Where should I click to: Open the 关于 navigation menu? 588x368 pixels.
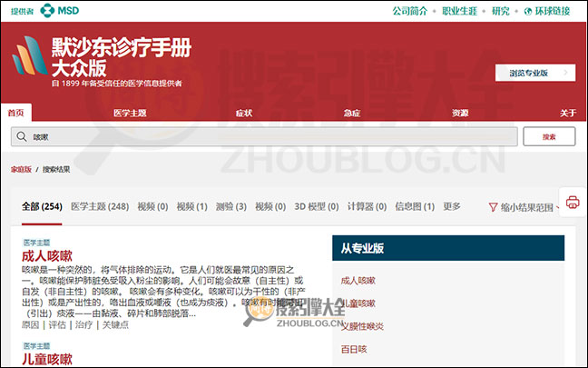(568, 113)
